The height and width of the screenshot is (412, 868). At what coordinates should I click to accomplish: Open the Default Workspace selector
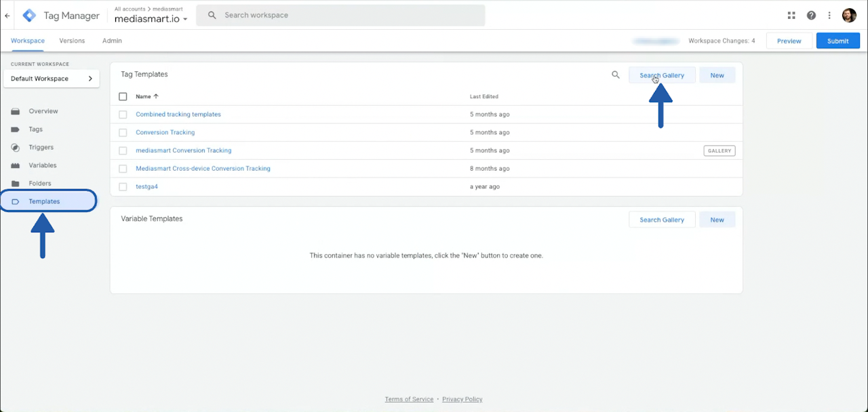coord(52,79)
